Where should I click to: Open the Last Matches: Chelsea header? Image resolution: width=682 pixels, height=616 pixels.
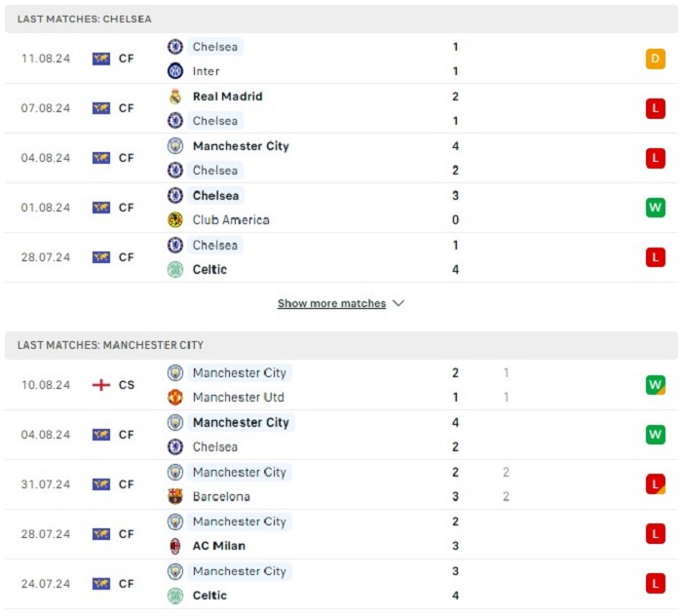coord(341,19)
